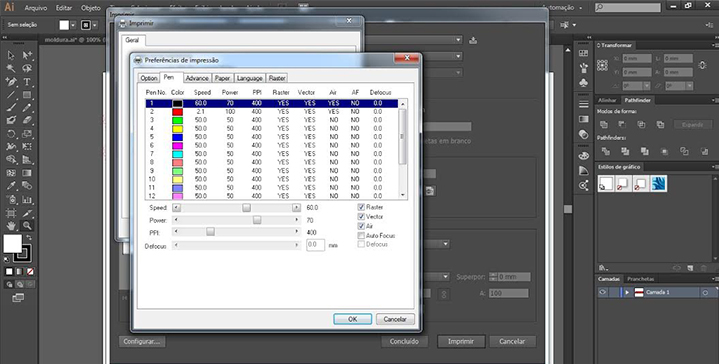Click the Divide pathfinder icon
719x364 pixels.
click(606, 151)
